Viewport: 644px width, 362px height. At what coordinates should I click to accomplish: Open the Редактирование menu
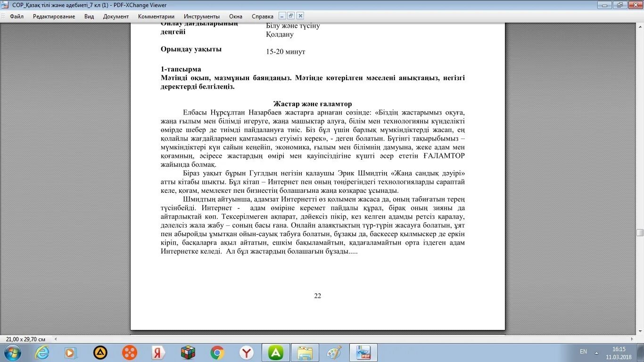pos(54,16)
